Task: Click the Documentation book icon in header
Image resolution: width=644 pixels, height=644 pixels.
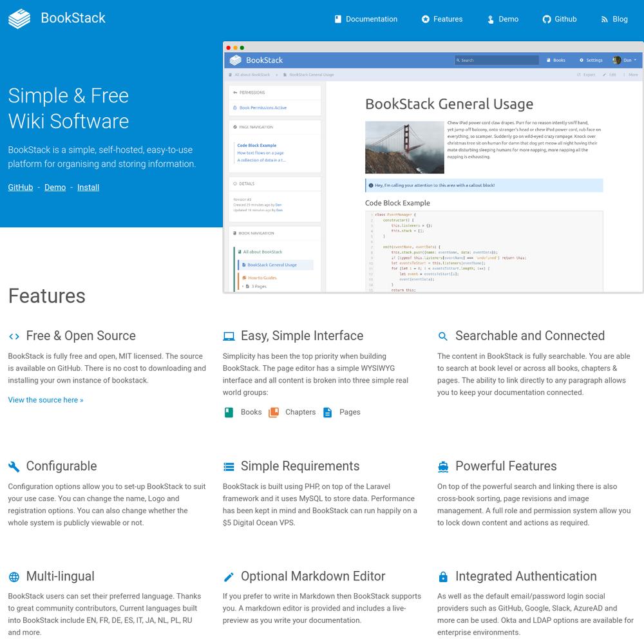Action: click(338, 19)
